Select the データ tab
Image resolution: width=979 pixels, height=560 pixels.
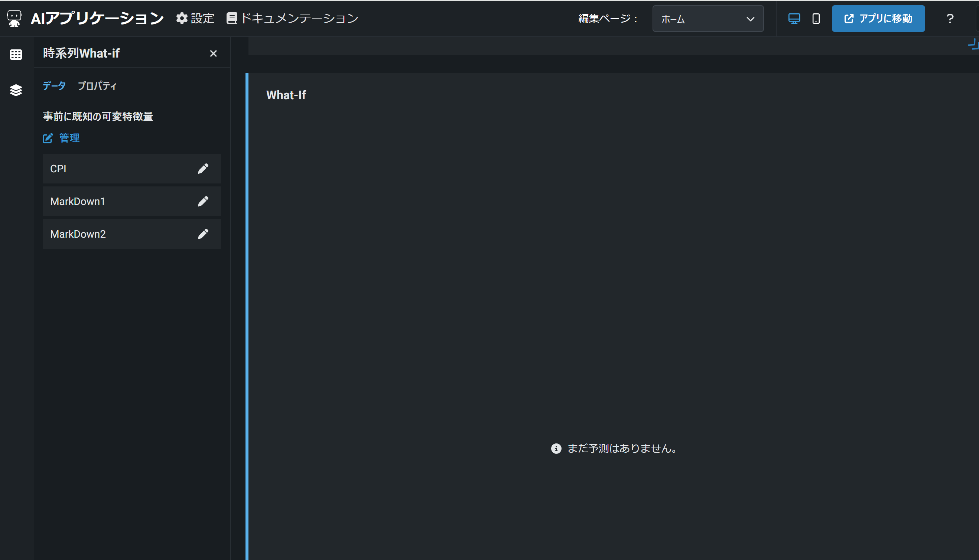[x=54, y=86]
